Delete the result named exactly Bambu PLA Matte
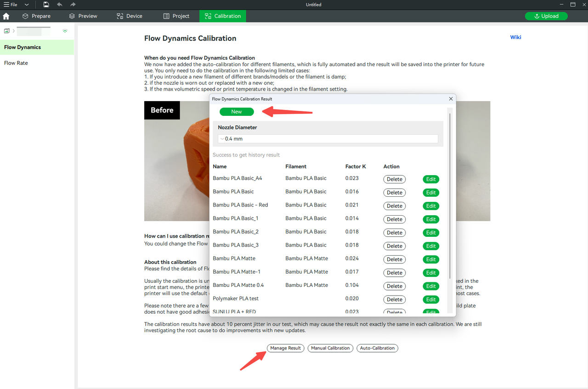The width and height of the screenshot is (588, 389). tap(395, 259)
